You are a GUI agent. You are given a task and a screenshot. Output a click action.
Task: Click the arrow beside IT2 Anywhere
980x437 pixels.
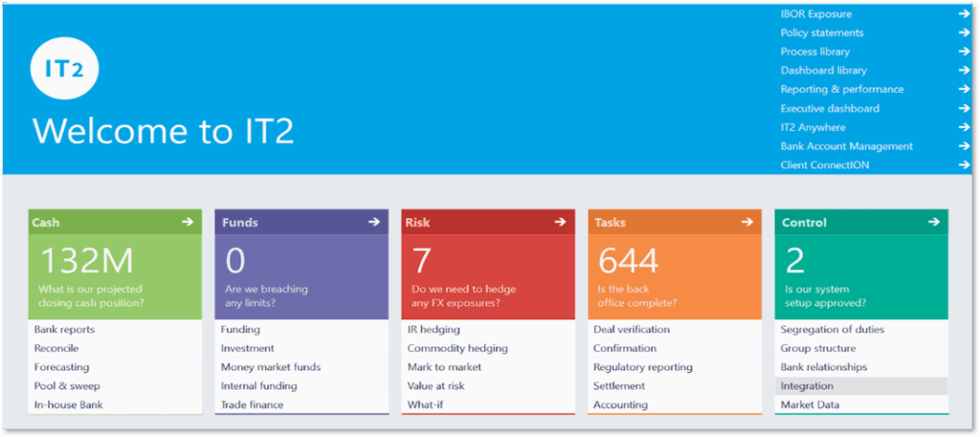point(963,127)
